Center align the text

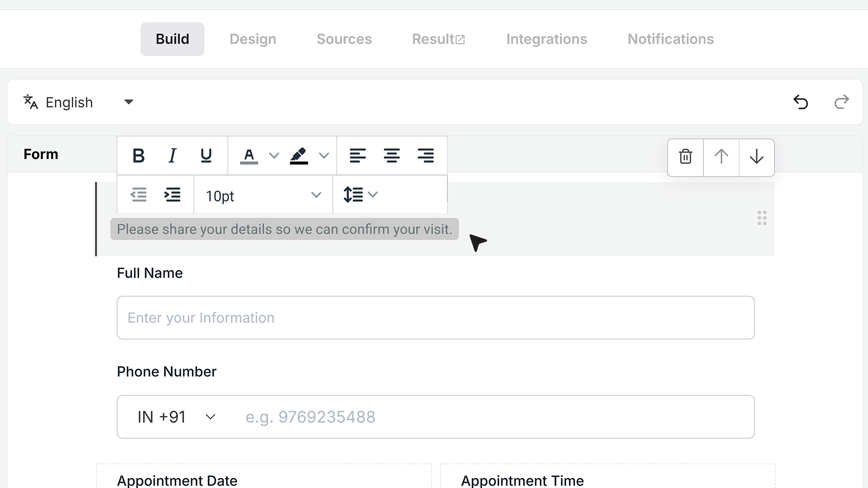tap(392, 155)
